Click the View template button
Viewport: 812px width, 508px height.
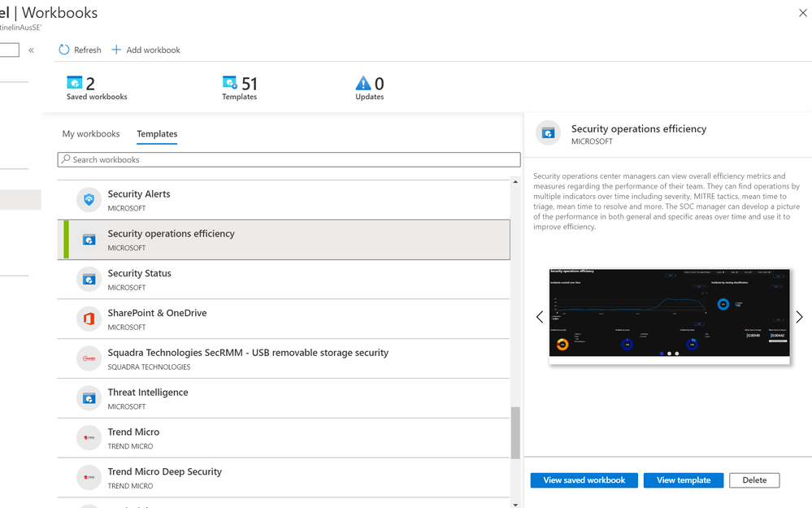coord(684,480)
